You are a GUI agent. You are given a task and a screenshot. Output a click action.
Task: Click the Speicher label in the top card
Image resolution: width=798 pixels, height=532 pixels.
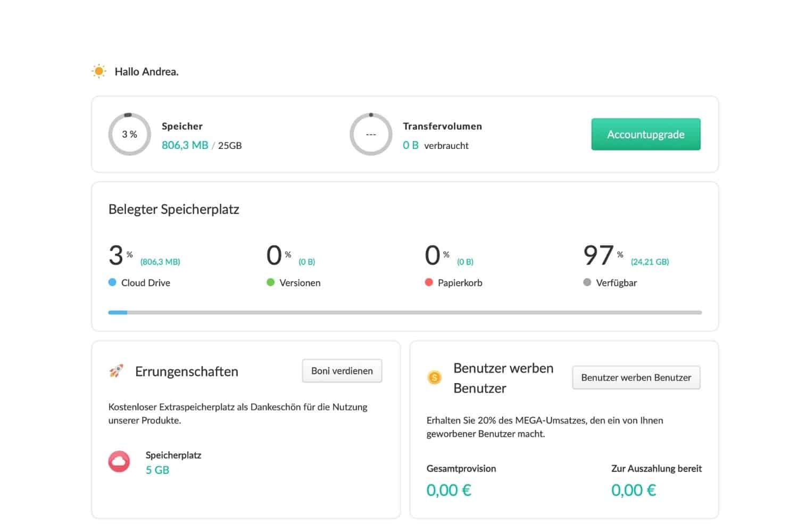pos(182,126)
